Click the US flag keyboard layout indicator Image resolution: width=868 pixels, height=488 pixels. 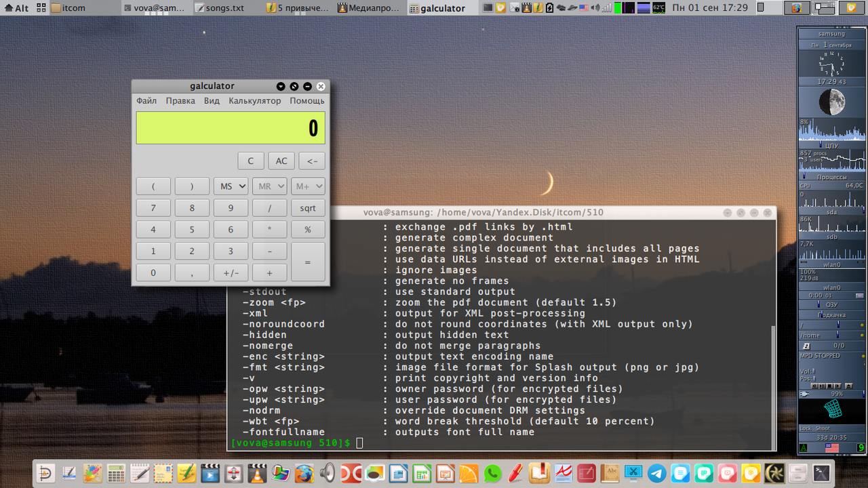tap(583, 8)
